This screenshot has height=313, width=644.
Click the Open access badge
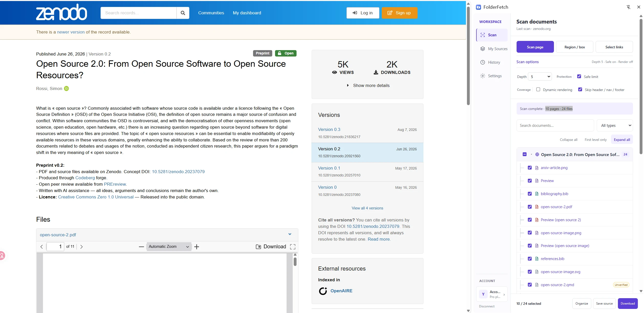pyautogui.click(x=286, y=53)
